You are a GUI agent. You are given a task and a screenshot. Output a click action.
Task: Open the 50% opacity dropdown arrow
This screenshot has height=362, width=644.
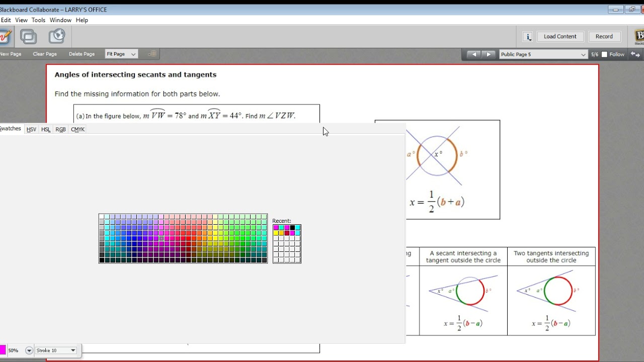pyautogui.click(x=29, y=350)
